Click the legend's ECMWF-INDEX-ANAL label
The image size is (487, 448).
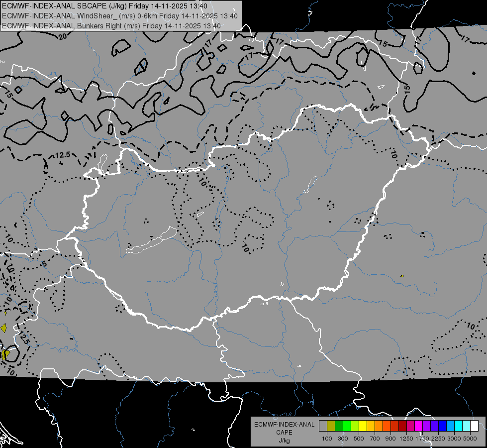tap(284, 425)
